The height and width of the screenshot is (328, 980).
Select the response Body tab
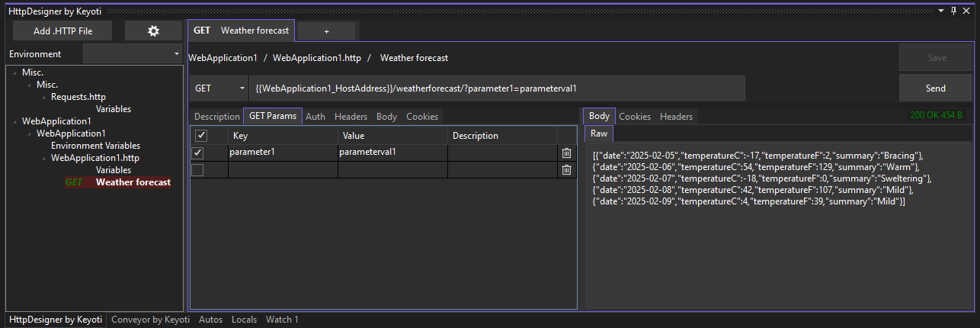coord(599,116)
